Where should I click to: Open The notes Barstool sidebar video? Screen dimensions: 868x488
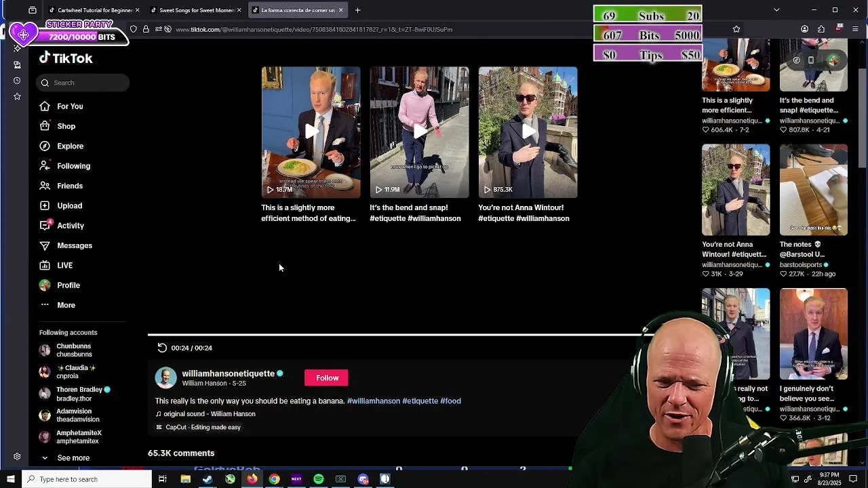[x=813, y=190]
